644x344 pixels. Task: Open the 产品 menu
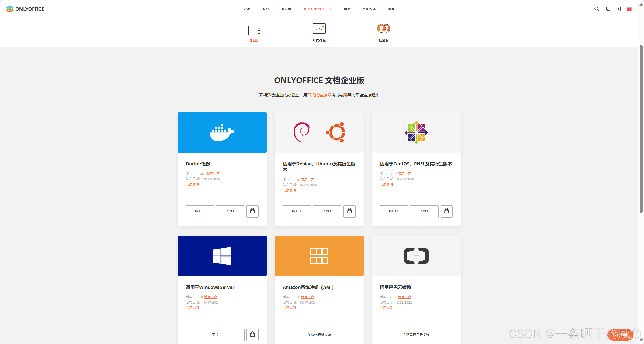[247, 9]
